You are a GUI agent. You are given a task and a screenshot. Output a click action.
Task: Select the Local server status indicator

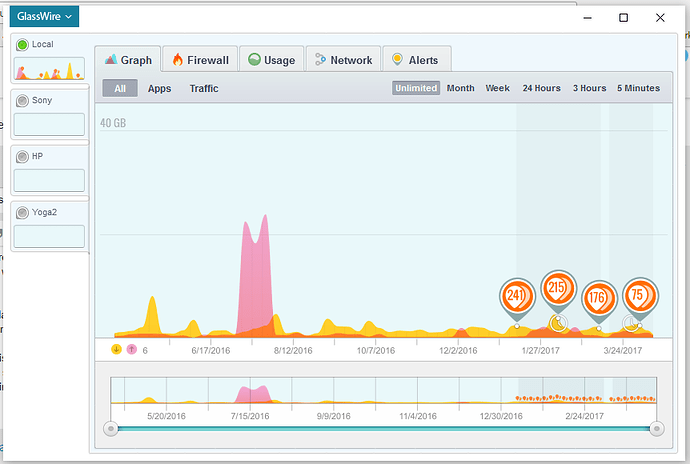tap(23, 44)
